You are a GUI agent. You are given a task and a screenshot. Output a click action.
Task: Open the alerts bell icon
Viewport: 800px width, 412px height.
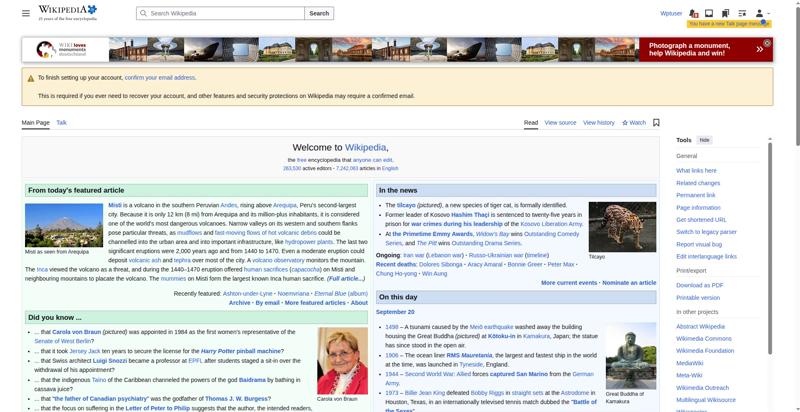[x=693, y=13]
